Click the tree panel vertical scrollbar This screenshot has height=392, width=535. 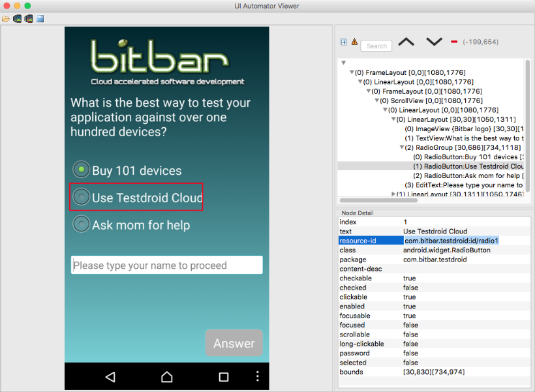[527, 125]
